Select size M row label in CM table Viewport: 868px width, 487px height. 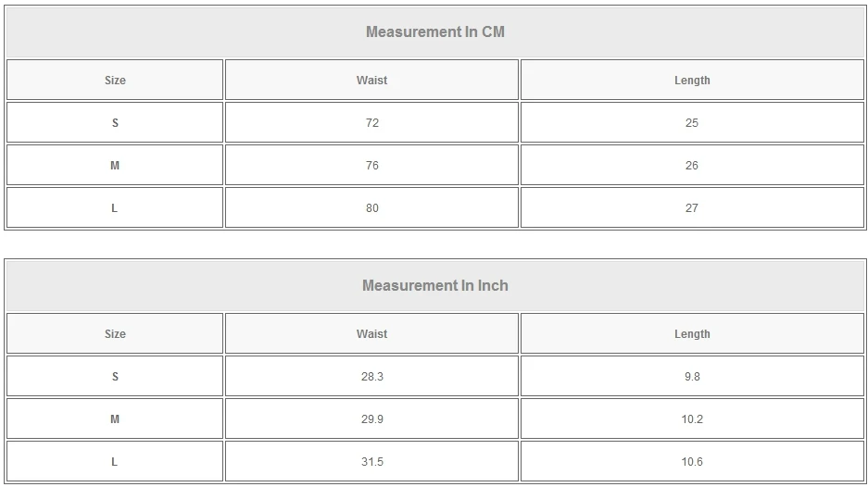pyautogui.click(x=115, y=166)
